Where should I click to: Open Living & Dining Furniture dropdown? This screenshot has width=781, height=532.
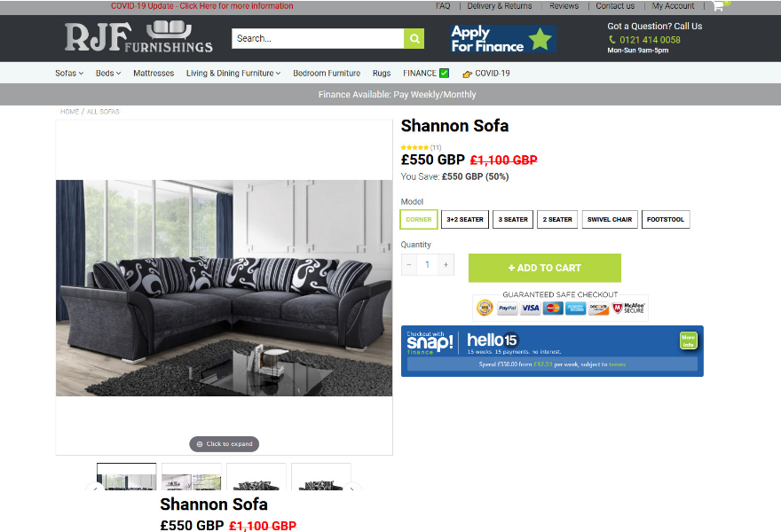[x=233, y=74]
